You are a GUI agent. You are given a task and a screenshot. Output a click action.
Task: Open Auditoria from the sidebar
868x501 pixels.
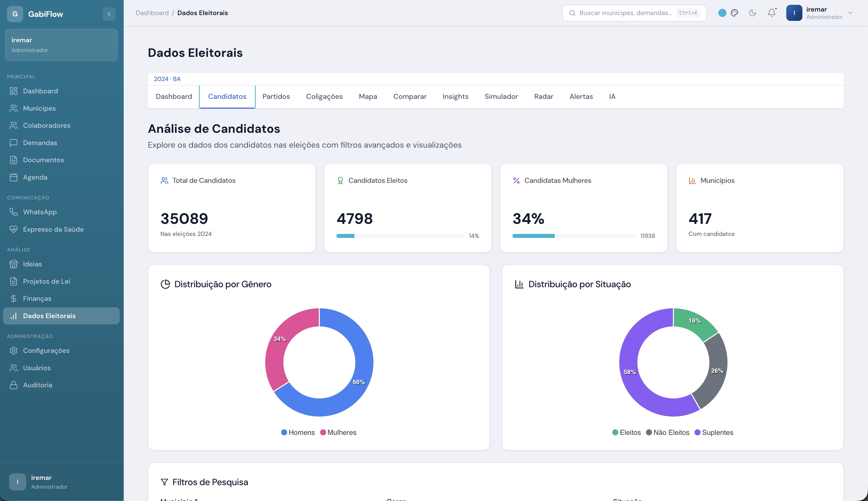61,385
